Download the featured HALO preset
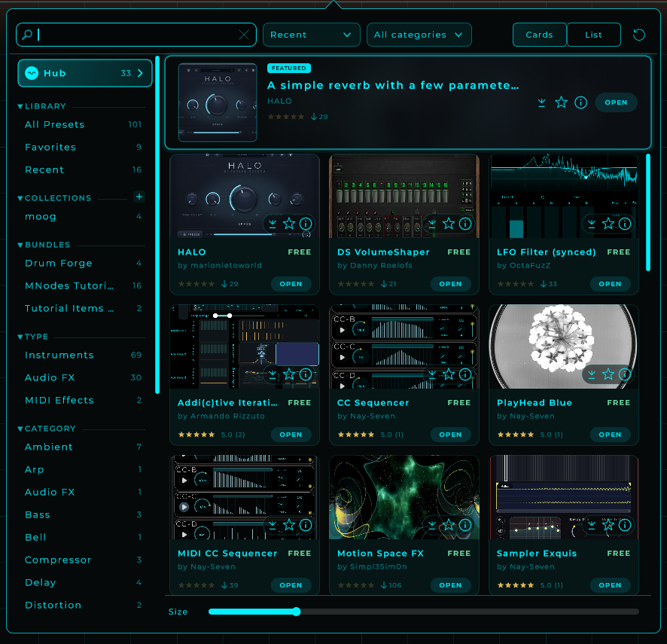Viewport: 667px width, 644px height. [x=541, y=102]
